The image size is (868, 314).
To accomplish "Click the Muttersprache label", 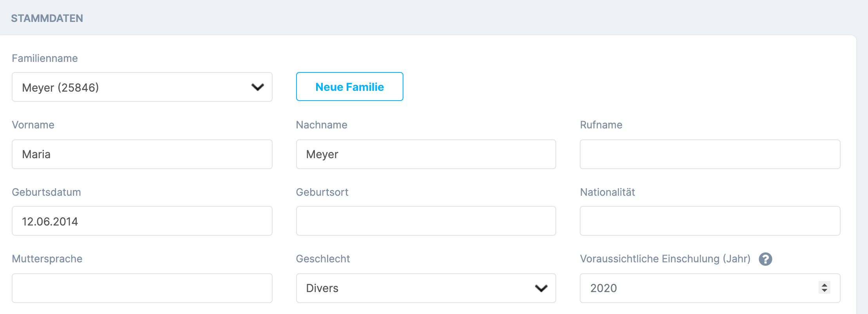I will [47, 259].
